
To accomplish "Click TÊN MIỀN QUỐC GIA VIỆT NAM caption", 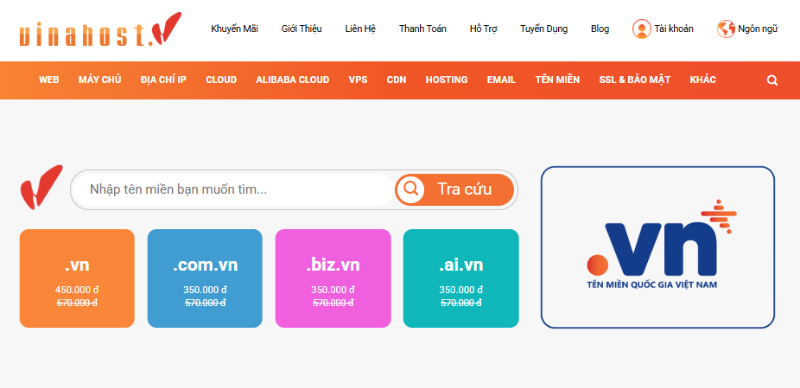I will click(652, 284).
